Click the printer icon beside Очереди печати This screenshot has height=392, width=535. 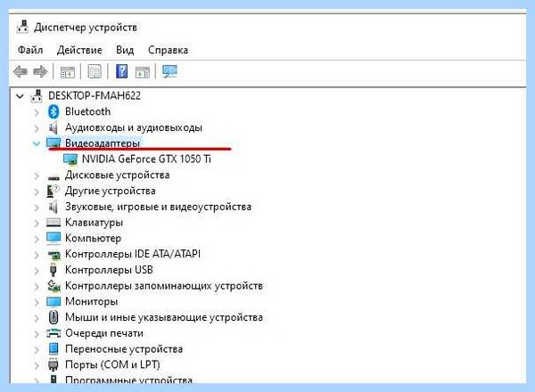[53, 333]
